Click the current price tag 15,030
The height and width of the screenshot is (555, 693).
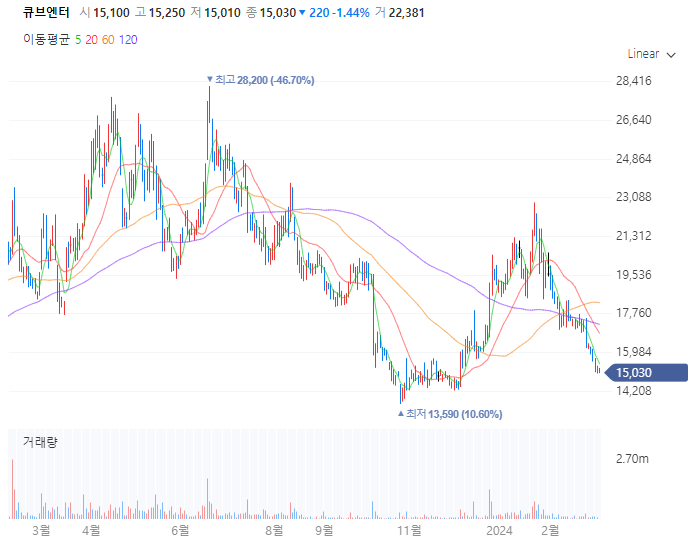(646, 373)
